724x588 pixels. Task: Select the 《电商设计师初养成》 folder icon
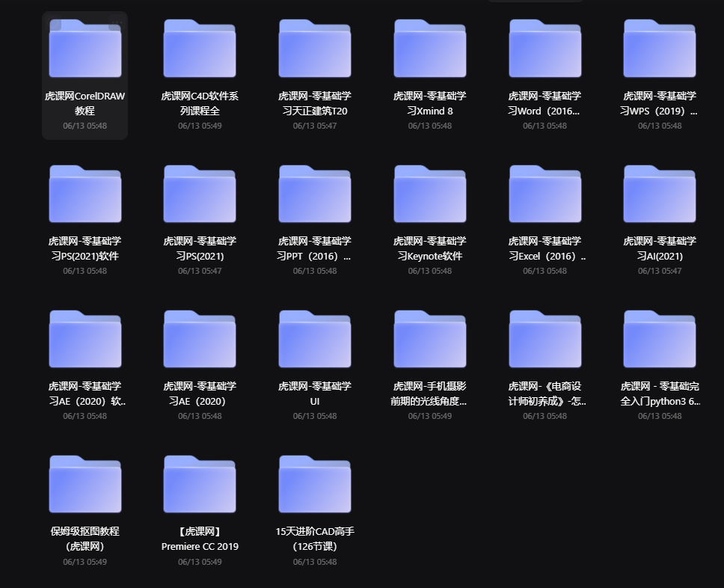(x=544, y=339)
